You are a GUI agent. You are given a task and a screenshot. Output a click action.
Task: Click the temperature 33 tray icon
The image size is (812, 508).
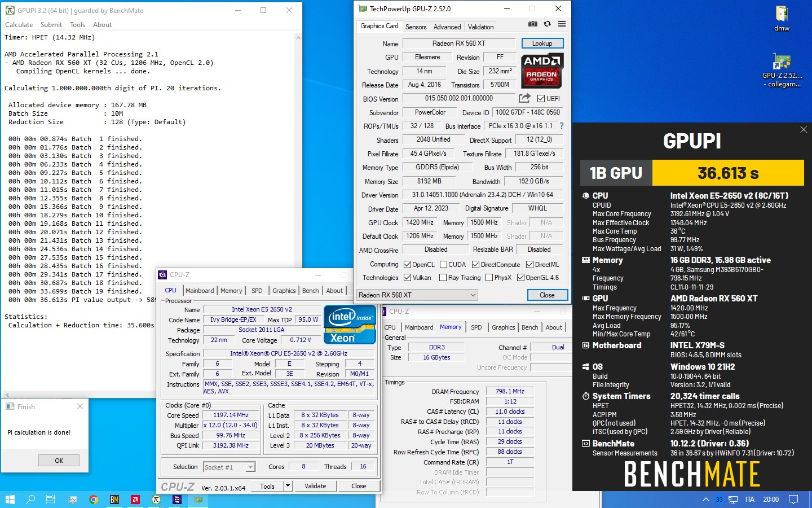[x=719, y=500]
